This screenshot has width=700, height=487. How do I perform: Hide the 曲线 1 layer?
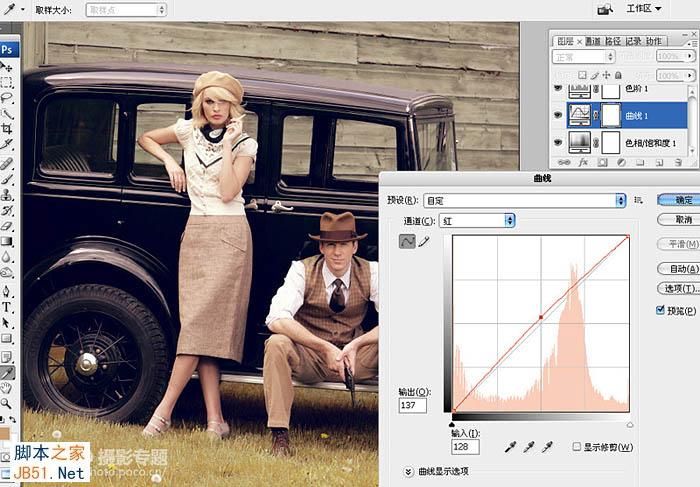coord(558,115)
